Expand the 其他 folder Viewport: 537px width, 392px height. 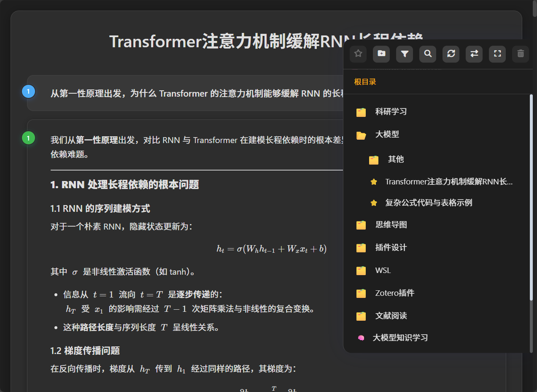pos(395,160)
